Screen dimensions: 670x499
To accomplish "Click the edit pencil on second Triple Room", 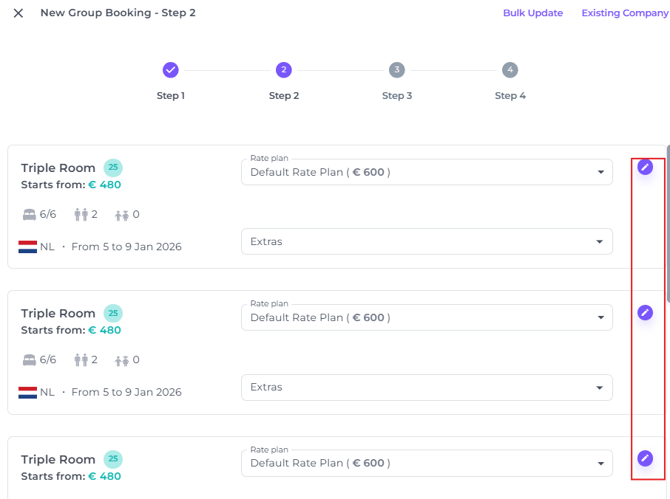I will pyautogui.click(x=645, y=313).
